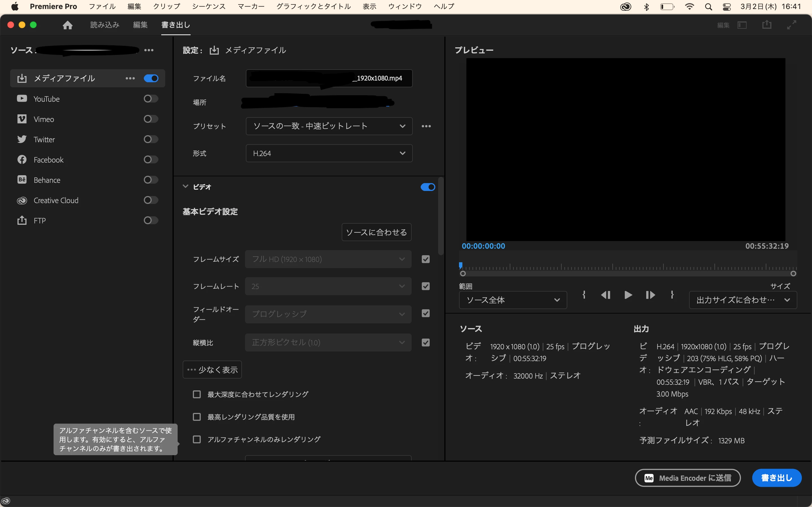Select the Behance destination icon

click(21, 180)
